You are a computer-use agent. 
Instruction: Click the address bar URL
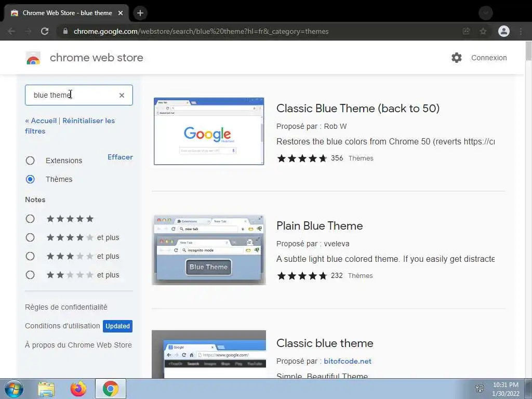tap(201, 31)
